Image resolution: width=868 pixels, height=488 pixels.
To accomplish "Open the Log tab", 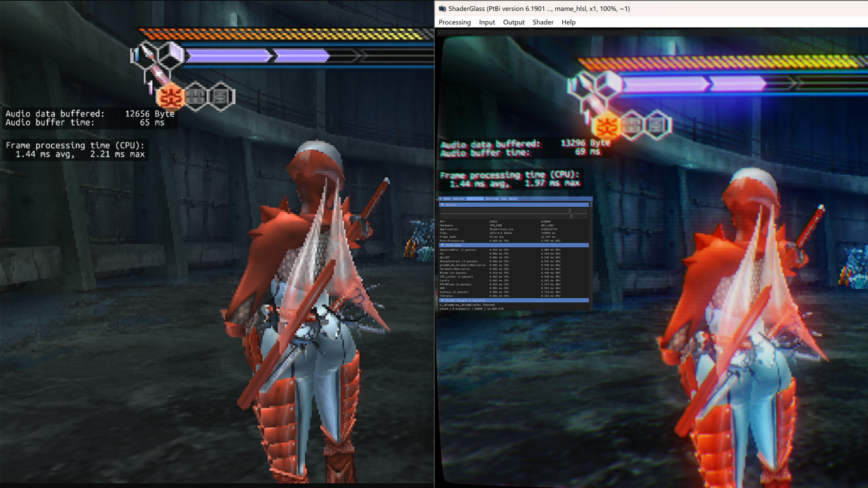I will [x=504, y=199].
